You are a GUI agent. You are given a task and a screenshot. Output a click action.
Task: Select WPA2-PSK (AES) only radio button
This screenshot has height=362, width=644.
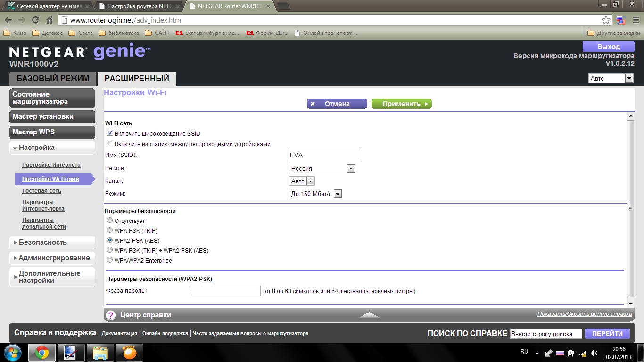point(110,240)
